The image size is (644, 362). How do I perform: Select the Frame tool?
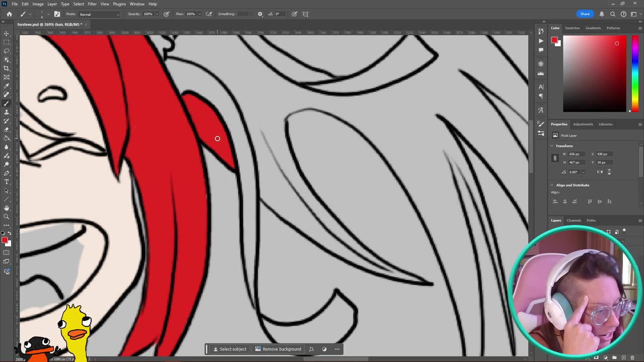coord(7,77)
